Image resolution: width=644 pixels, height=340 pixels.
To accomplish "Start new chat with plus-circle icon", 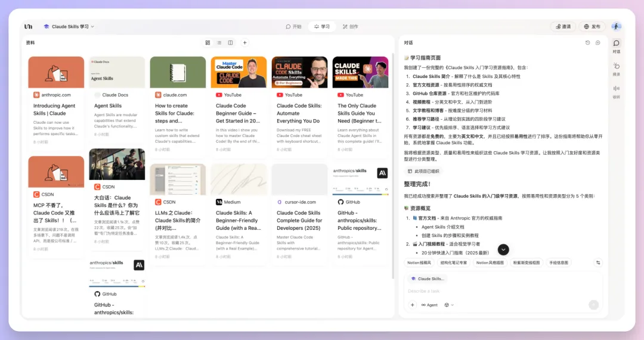I will pyautogui.click(x=598, y=43).
